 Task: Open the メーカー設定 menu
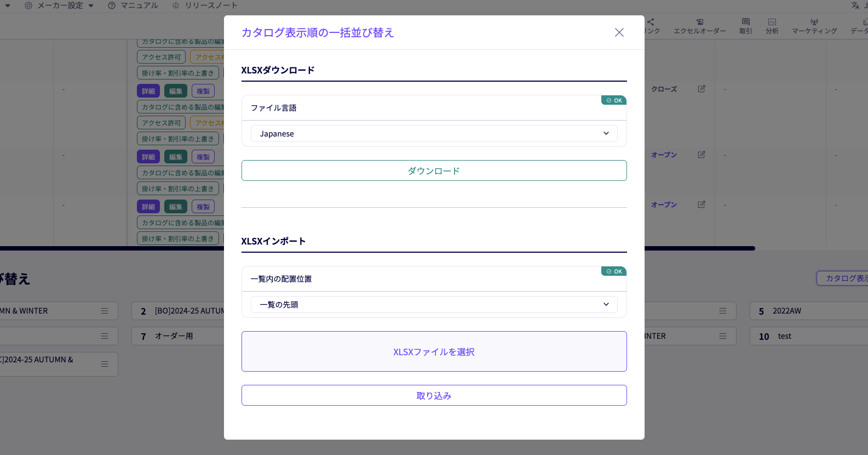pos(59,5)
